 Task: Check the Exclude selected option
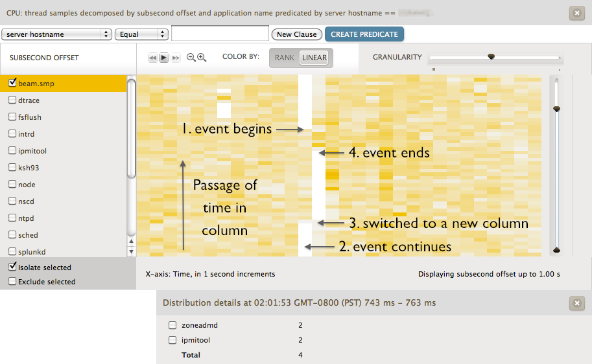coord(12,282)
